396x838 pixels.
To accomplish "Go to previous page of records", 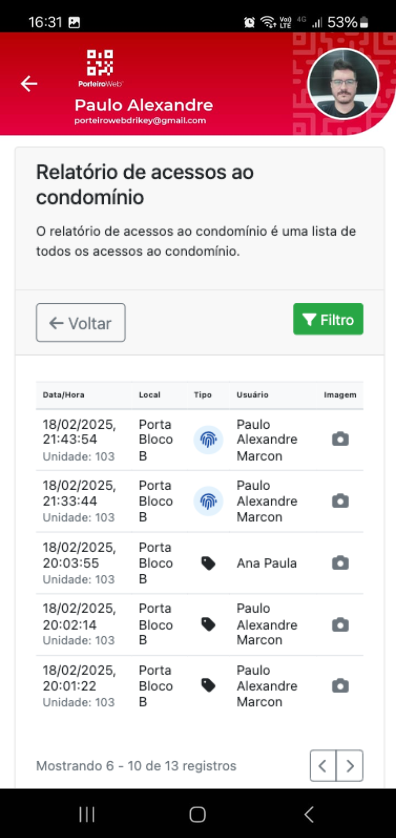I will pyautogui.click(x=323, y=765).
